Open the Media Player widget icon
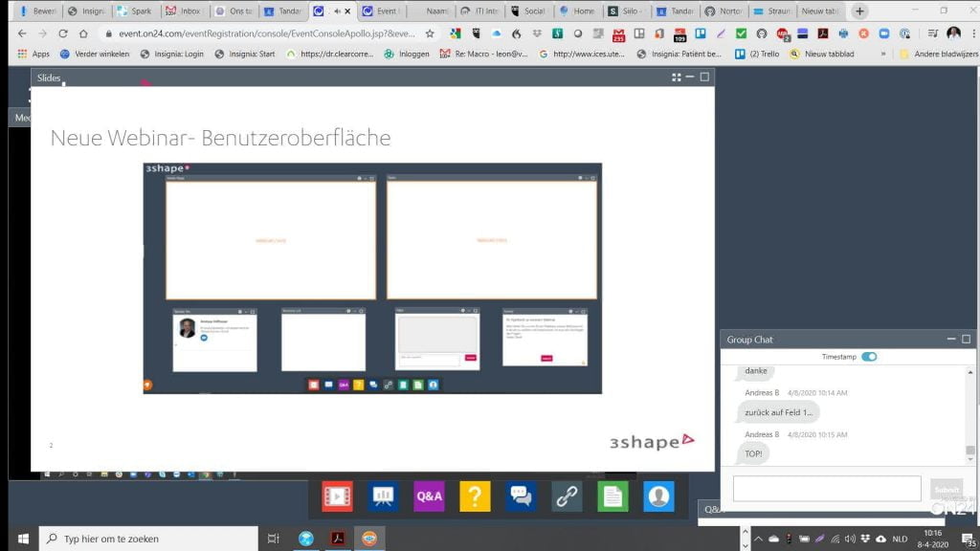 click(x=337, y=496)
